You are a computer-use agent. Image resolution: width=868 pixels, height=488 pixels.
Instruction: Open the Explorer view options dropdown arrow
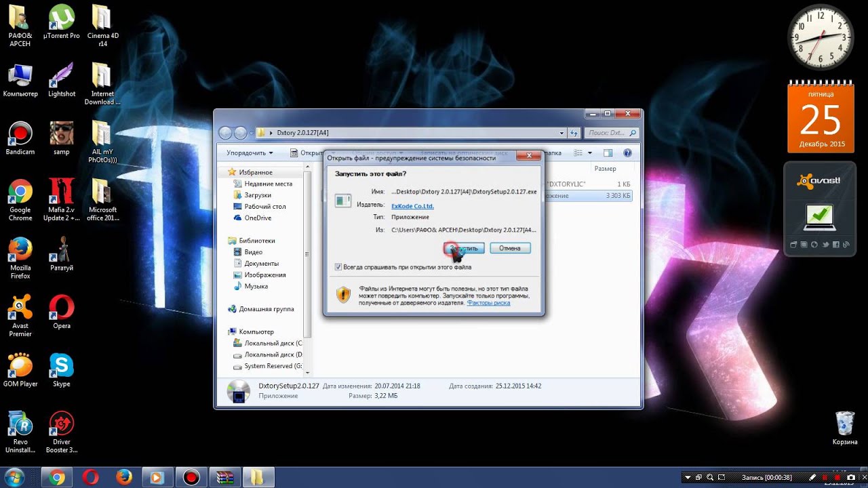tap(590, 153)
